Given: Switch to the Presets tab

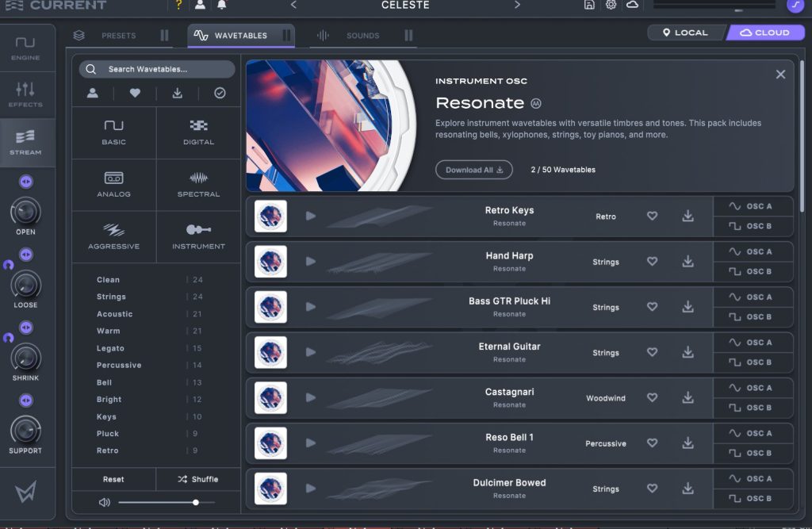Looking at the screenshot, I should pyautogui.click(x=117, y=36).
